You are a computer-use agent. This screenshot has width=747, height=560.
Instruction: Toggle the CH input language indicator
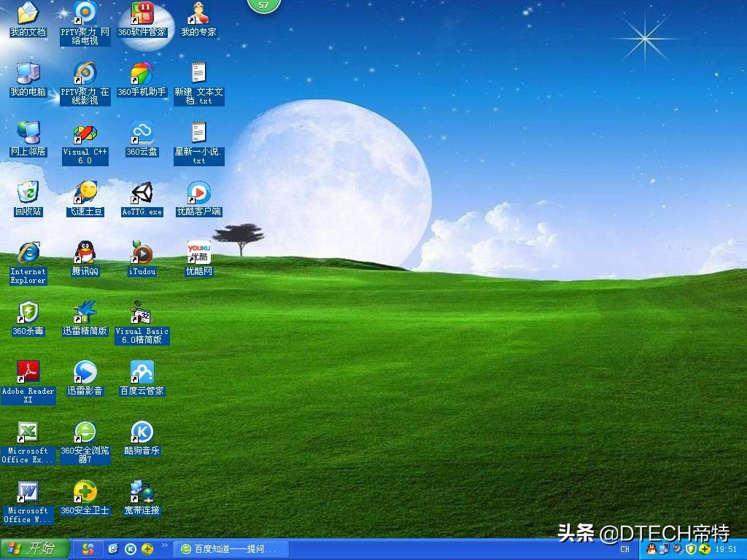click(x=625, y=548)
